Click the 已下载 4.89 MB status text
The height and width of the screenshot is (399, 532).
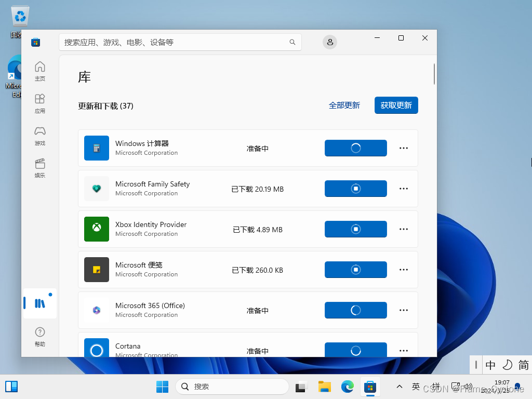[258, 230]
